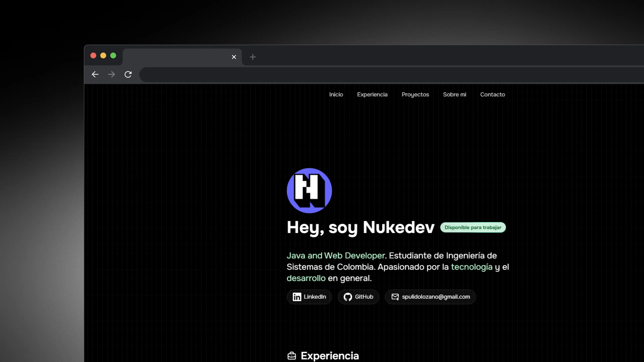Viewport: 644px width, 362px height.
Task: Open the Sobre mi nav link
Action: pyautogui.click(x=454, y=94)
